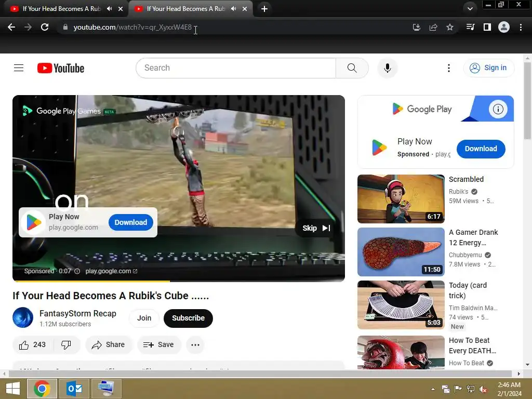Viewport: 532px width, 399px height.
Task: Click Download in sidebar Google Play ad
Action: click(481, 149)
